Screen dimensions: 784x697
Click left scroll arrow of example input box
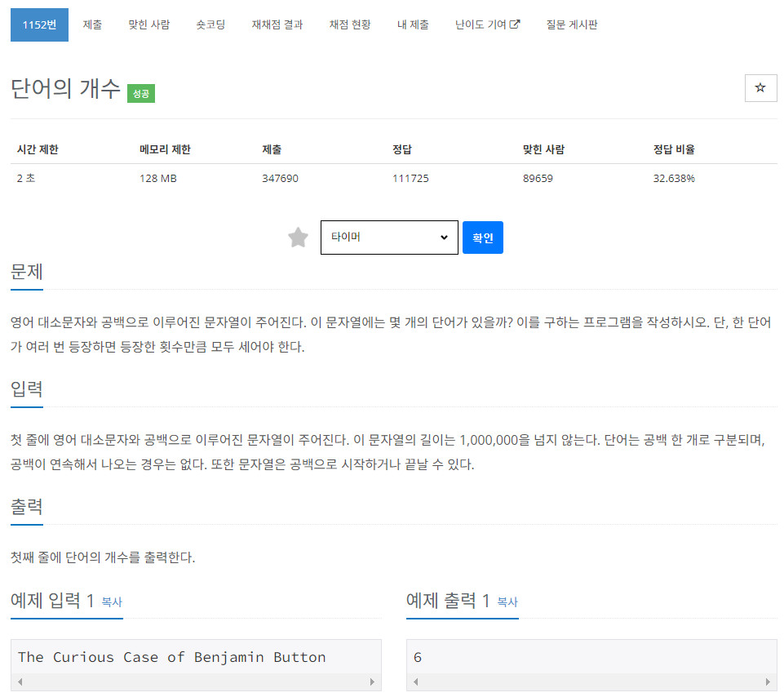coord(20,681)
